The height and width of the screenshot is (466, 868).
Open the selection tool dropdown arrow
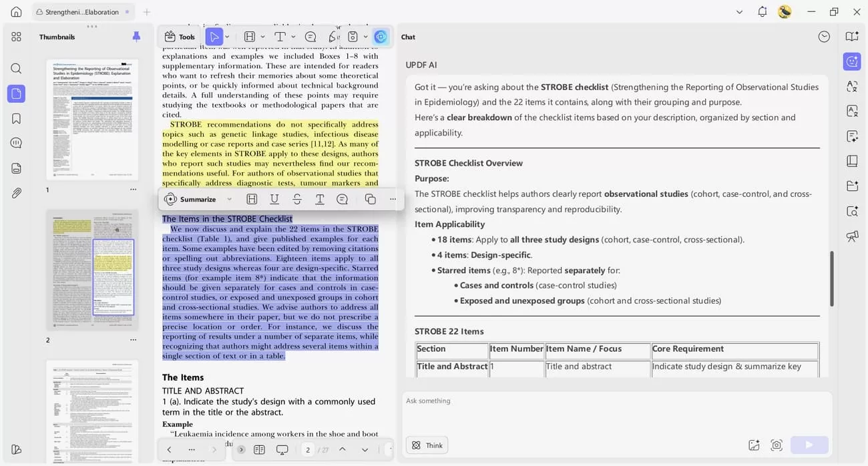pos(227,36)
